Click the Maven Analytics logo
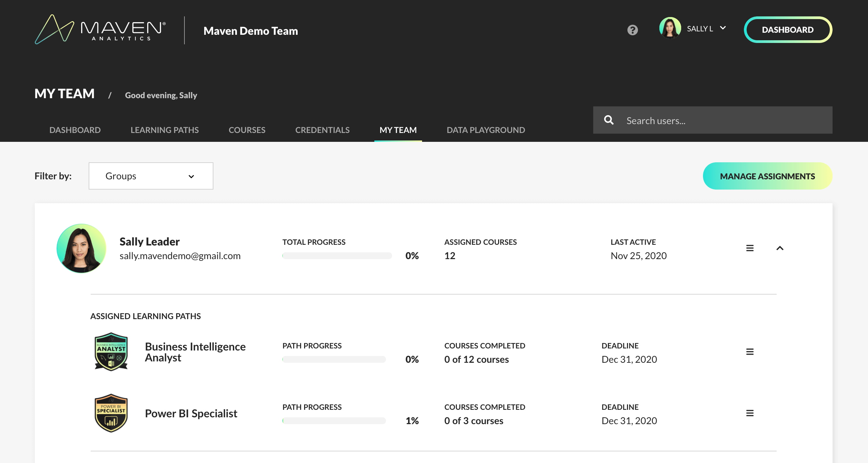The width and height of the screenshot is (868, 463). click(100, 30)
